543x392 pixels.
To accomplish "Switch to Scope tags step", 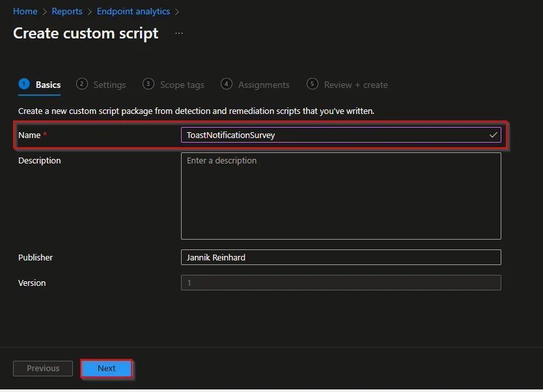I will coord(173,85).
